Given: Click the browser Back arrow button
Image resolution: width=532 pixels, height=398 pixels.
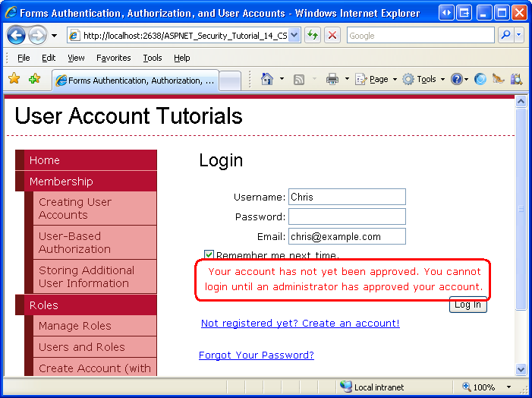Looking at the screenshot, I should (16, 35).
